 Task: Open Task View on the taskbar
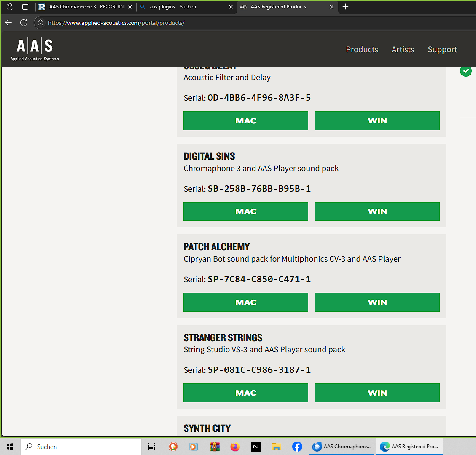pos(151,447)
